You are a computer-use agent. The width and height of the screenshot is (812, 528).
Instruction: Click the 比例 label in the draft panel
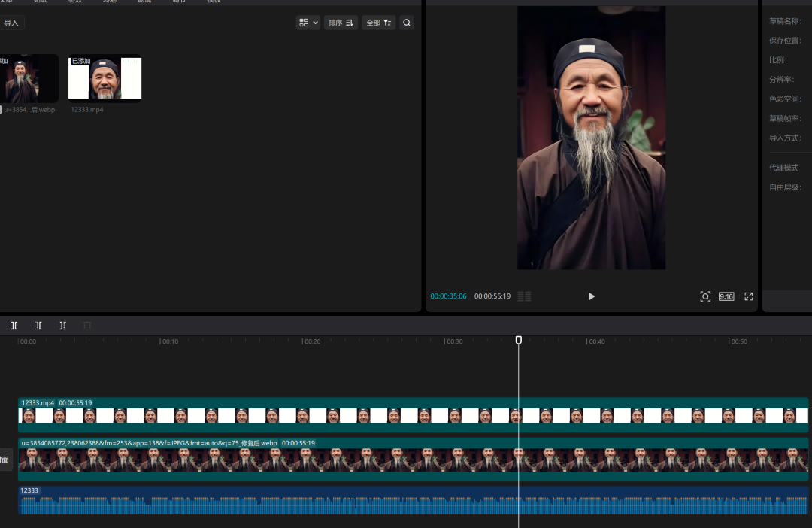tap(778, 60)
